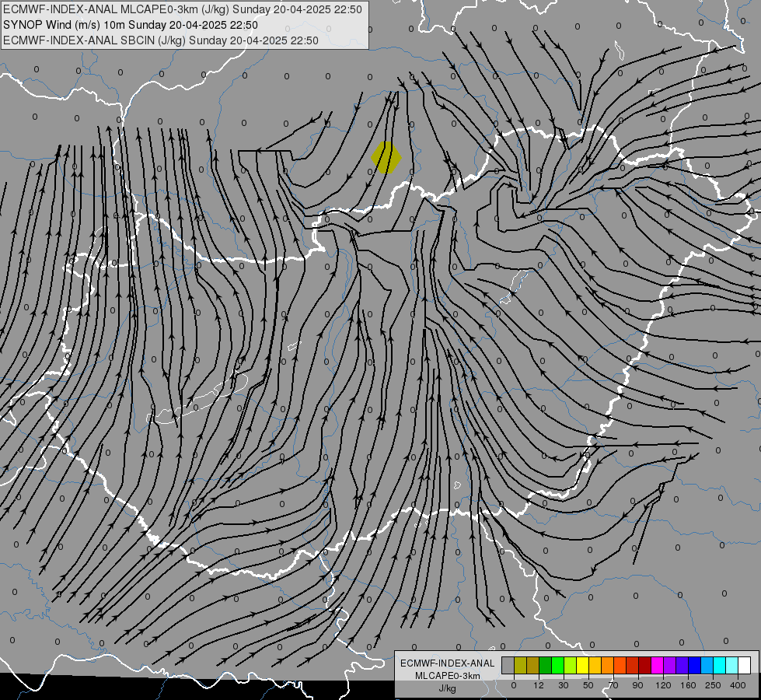Select the SYNOP Wind 10m layer title line

click(x=130, y=25)
